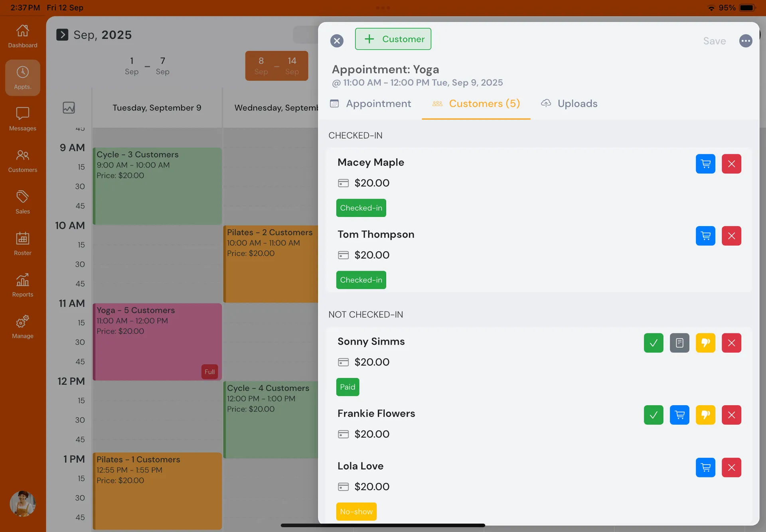Screen dimensions: 766x532
Task: Open the Customers section from the sidebar
Action: 22,161
